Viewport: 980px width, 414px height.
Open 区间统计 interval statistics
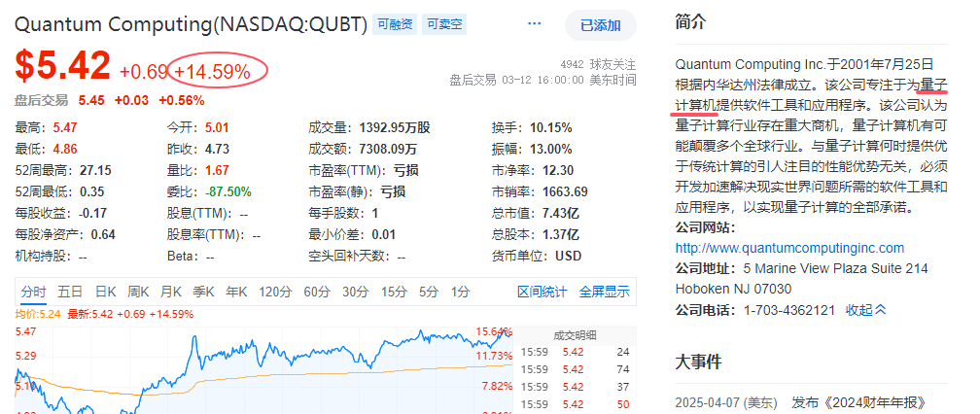coord(542,292)
